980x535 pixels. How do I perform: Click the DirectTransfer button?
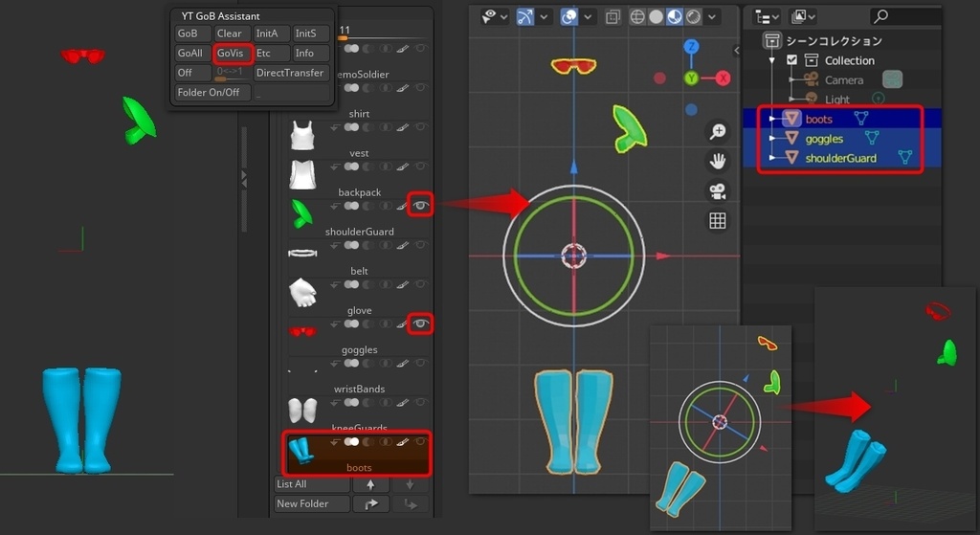point(291,73)
